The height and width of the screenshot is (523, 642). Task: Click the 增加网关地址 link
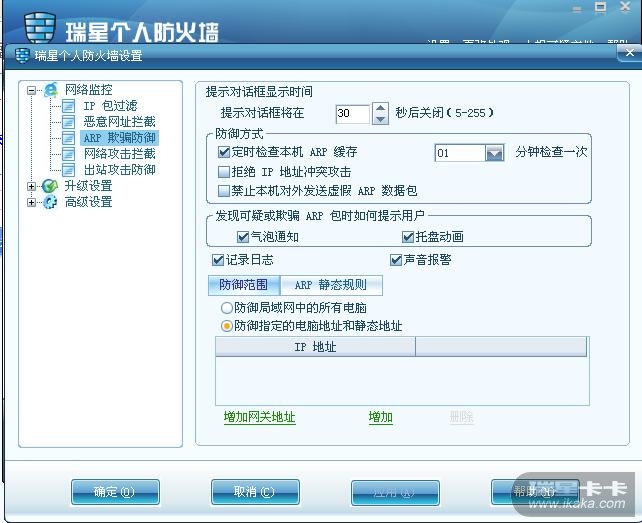(260, 417)
